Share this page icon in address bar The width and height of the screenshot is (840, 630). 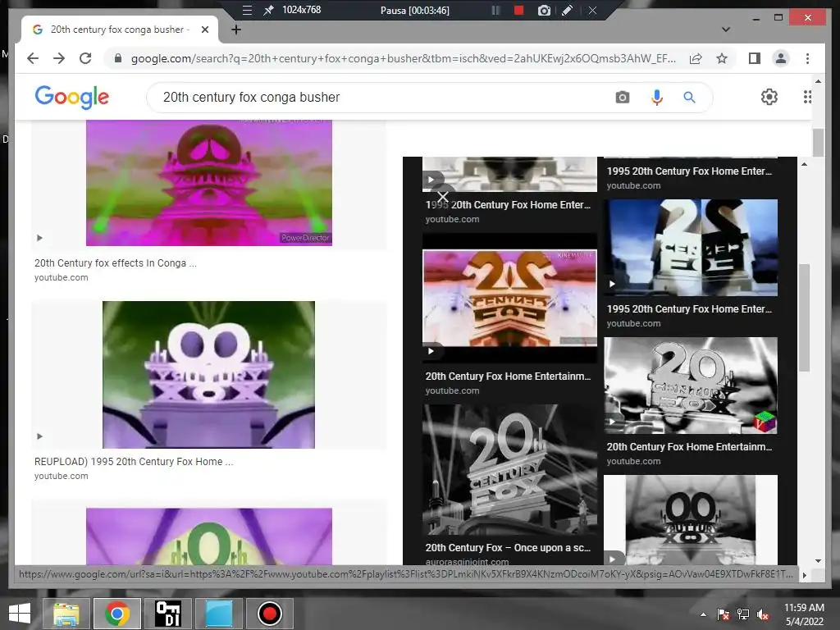coord(696,58)
